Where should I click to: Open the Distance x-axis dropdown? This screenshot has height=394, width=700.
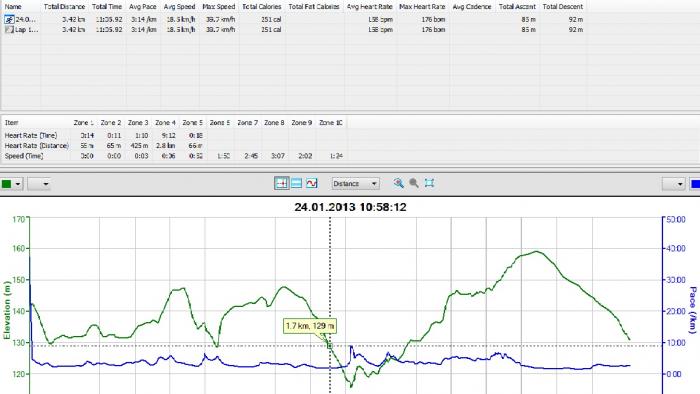tap(355, 183)
